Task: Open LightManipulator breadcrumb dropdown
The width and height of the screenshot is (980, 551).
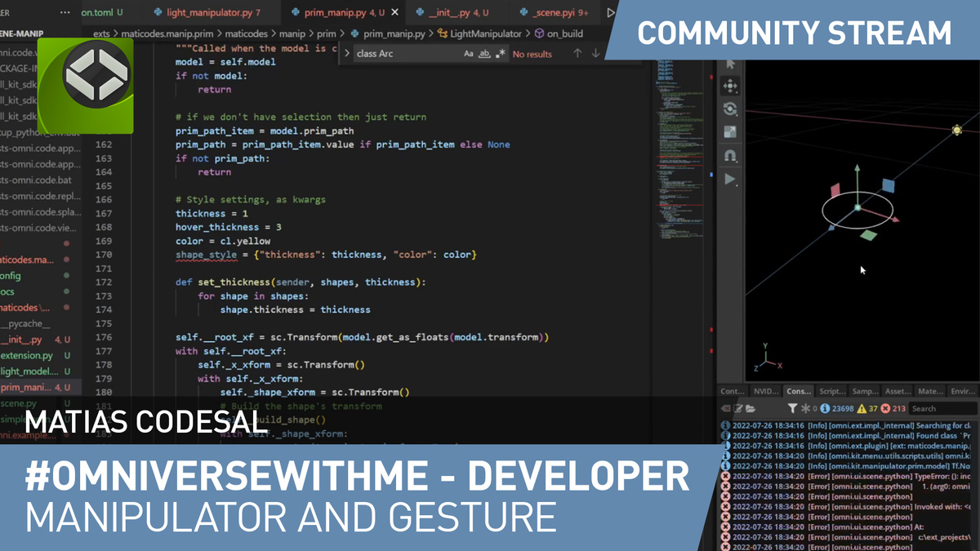Action: click(x=485, y=33)
